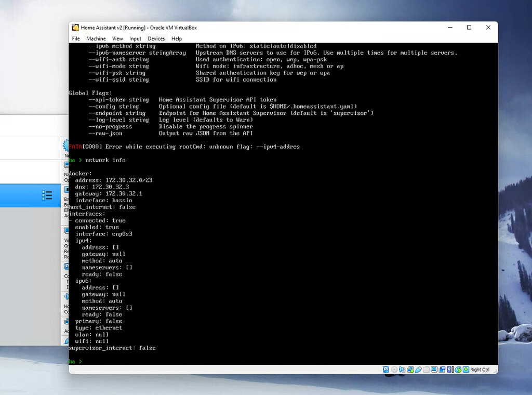Open the Input menu
The image size is (532, 395).
click(135, 38)
